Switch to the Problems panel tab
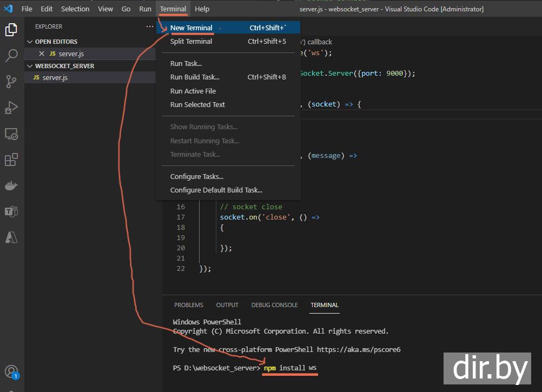This screenshot has width=542, height=392. [x=189, y=305]
